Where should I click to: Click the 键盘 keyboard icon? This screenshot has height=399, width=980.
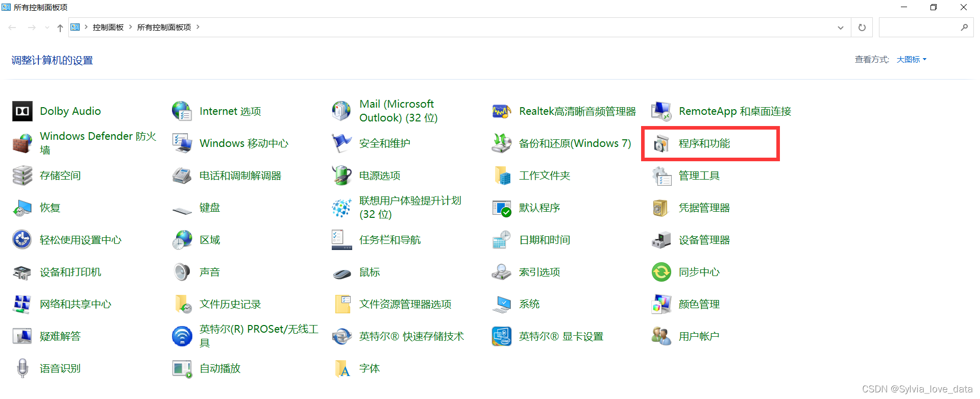(x=182, y=209)
